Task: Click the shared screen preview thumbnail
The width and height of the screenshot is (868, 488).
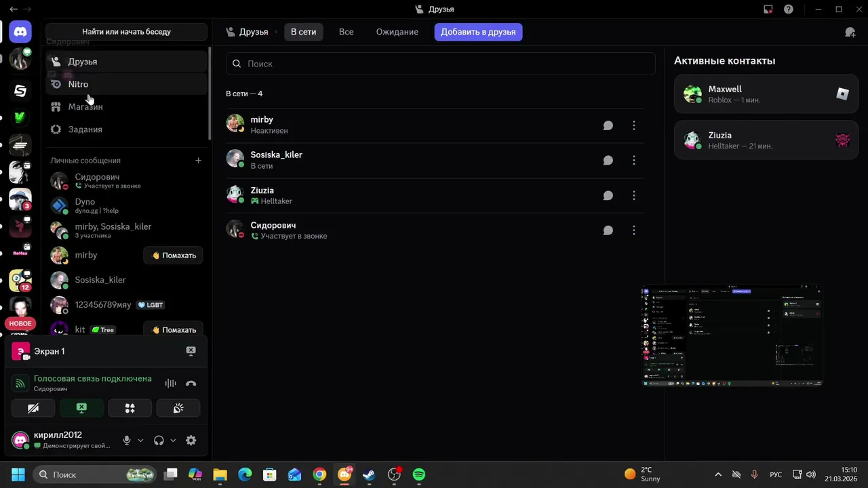Action: coord(732,335)
